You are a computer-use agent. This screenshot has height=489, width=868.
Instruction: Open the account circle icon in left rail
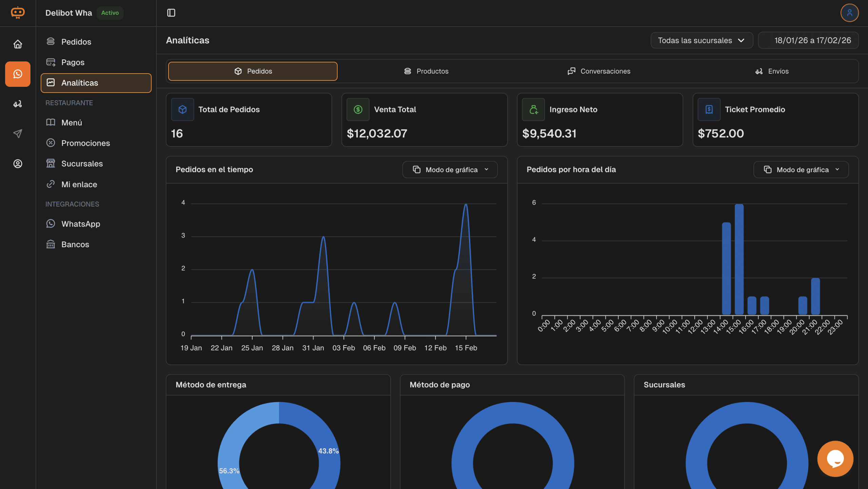click(x=18, y=164)
